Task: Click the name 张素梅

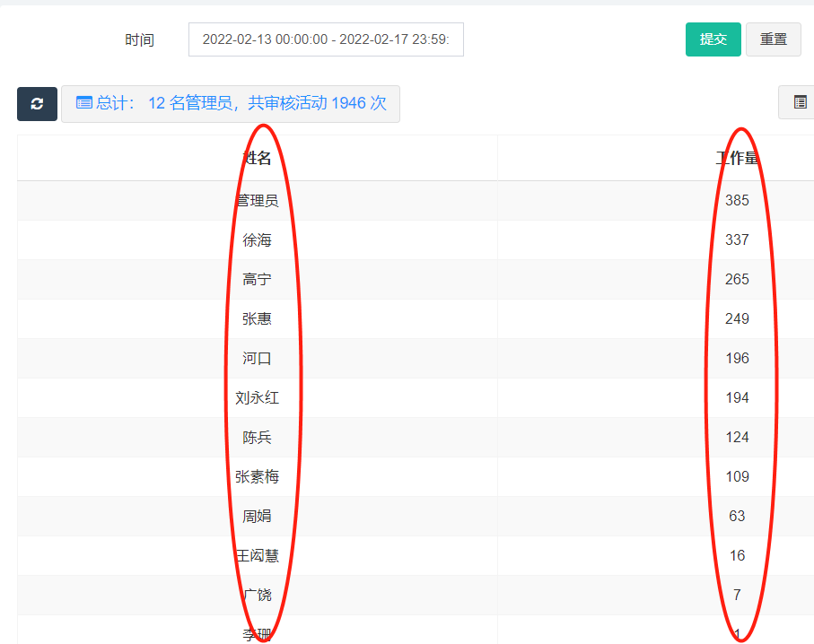Action: (257, 476)
